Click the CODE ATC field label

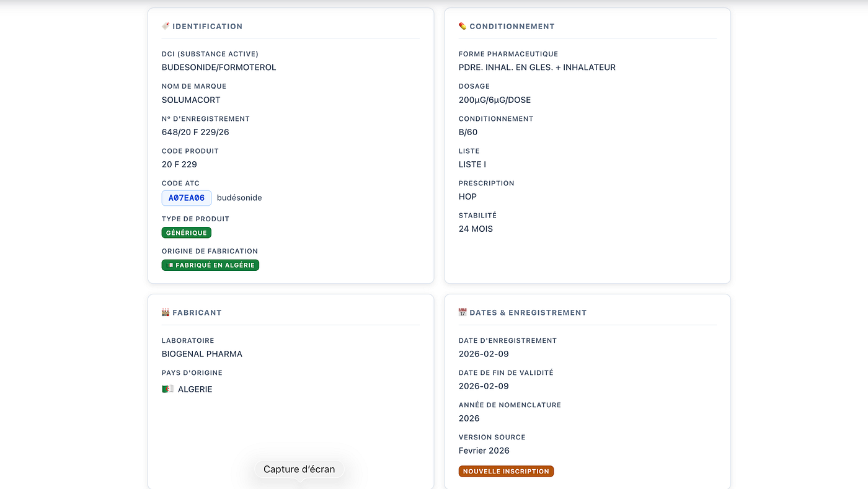click(180, 183)
